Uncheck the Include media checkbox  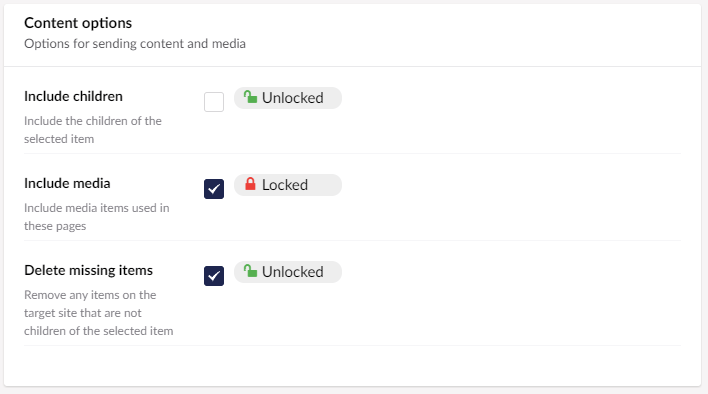pyautogui.click(x=214, y=189)
